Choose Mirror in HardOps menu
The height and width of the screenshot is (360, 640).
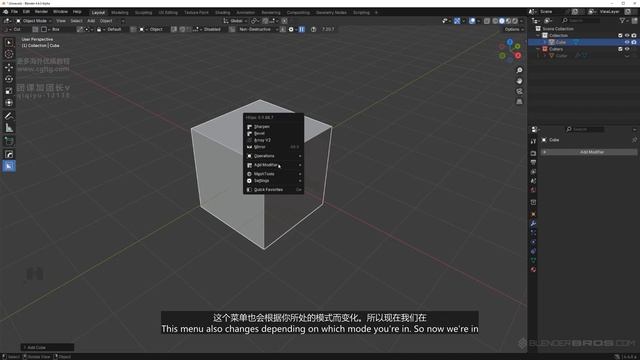click(x=274, y=147)
